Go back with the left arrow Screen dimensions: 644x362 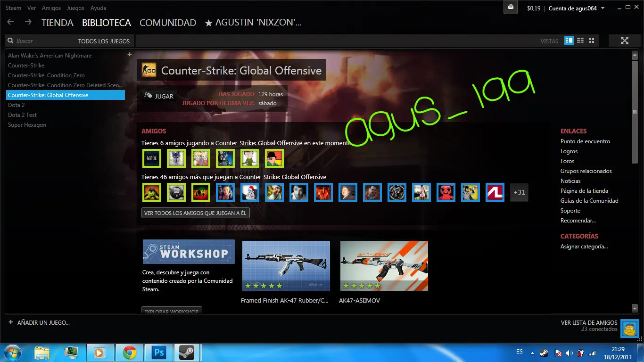pos(10,22)
